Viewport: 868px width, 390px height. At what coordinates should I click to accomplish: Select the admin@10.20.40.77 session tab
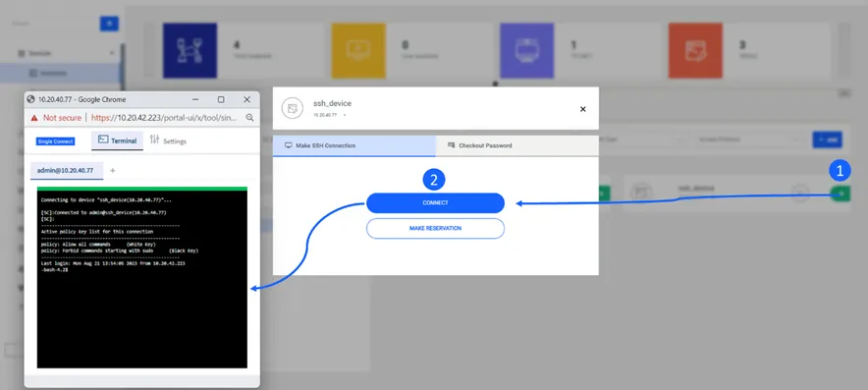pos(66,171)
